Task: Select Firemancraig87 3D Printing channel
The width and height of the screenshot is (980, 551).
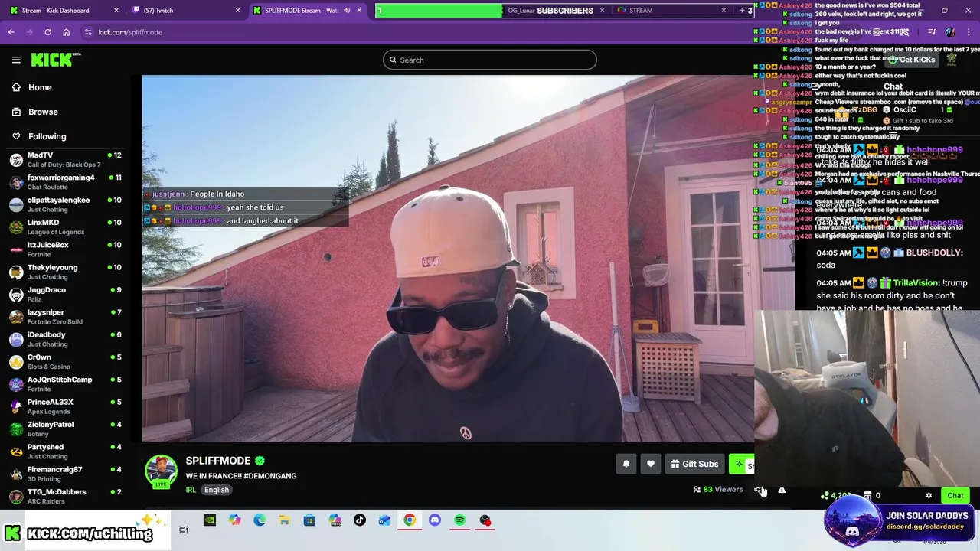Action: pyautogui.click(x=65, y=474)
